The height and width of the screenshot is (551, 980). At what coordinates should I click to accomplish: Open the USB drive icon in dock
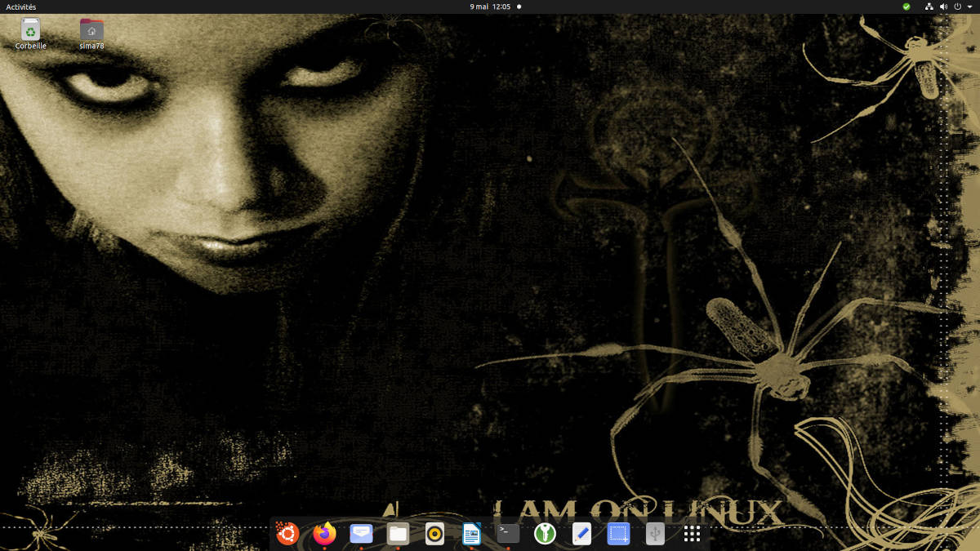[655, 534]
